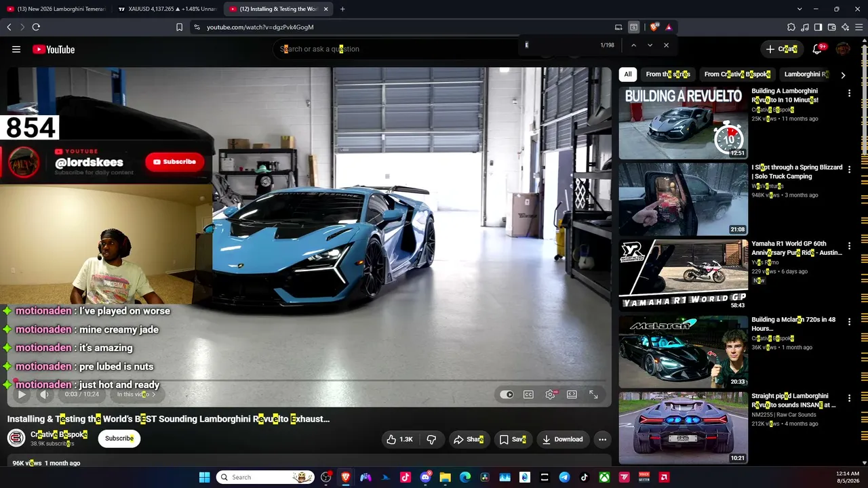Image resolution: width=868 pixels, height=488 pixels.
Task: Focus the YouTube search box
Action: point(397,49)
